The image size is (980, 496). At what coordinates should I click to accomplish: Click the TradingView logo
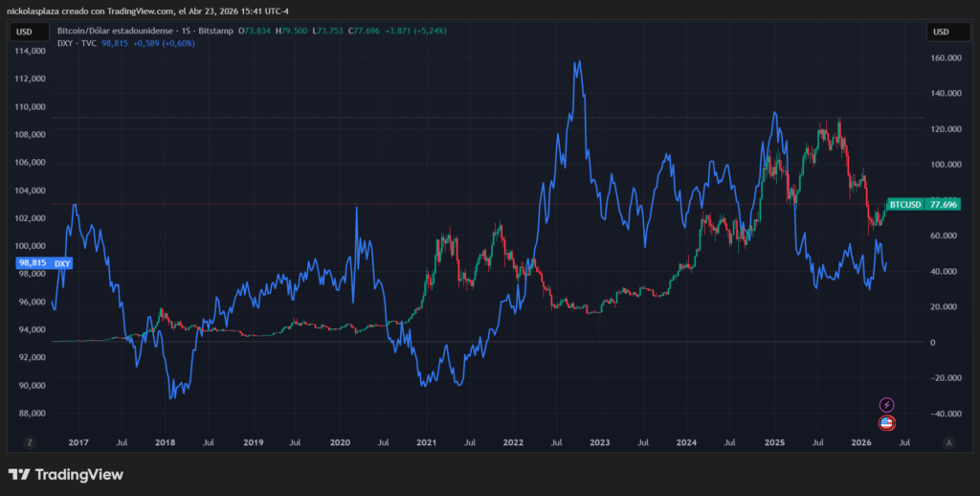(66, 475)
